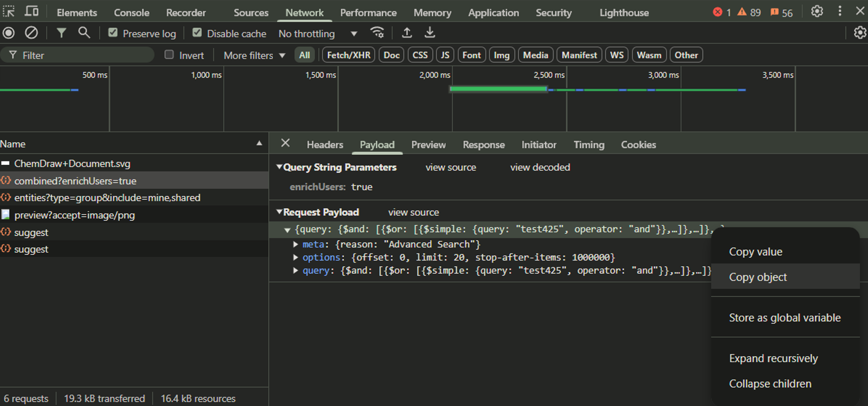The width and height of the screenshot is (868, 406).
Task: Expand the meta object in payload
Action: [x=296, y=244]
